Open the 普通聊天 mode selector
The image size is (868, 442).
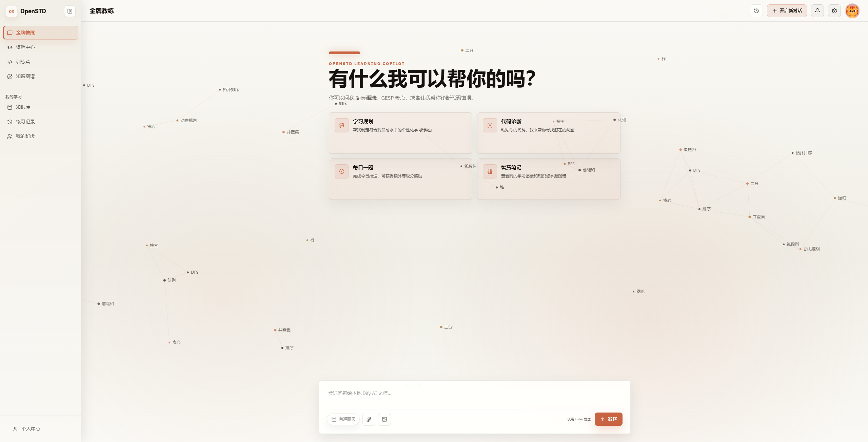(343, 419)
